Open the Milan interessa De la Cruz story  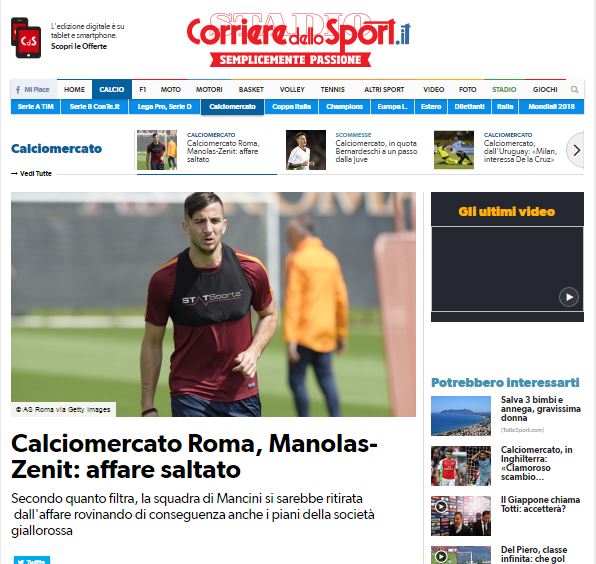pos(520,151)
